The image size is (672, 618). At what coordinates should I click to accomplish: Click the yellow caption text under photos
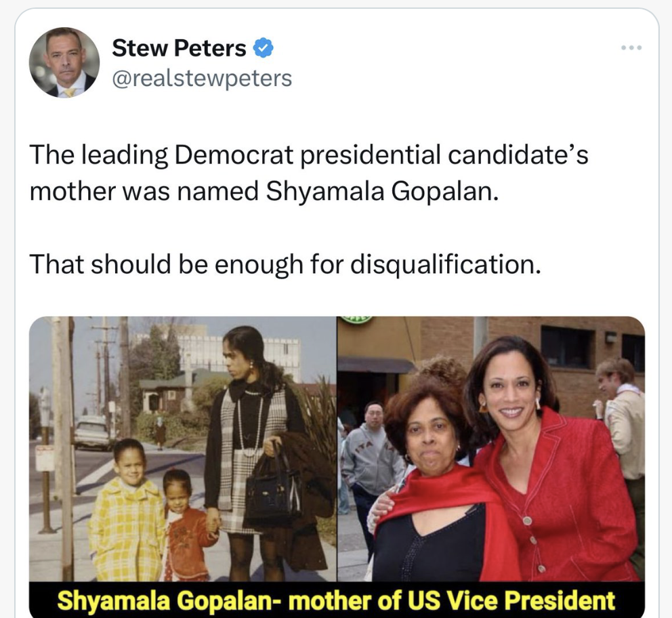[x=336, y=600]
